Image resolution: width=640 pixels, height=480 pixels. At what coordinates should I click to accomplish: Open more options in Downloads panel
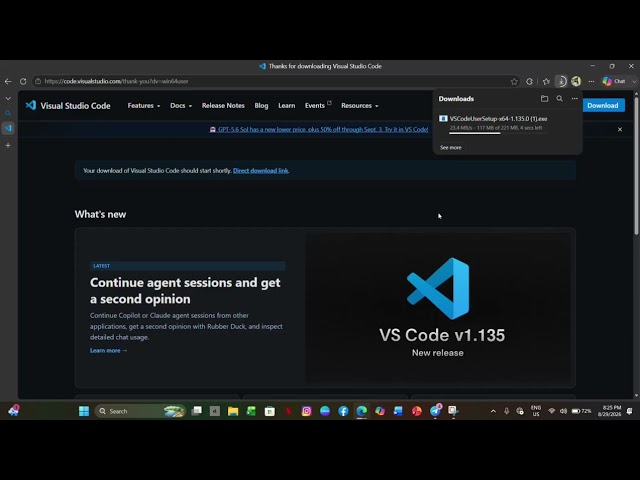pyautogui.click(x=575, y=98)
